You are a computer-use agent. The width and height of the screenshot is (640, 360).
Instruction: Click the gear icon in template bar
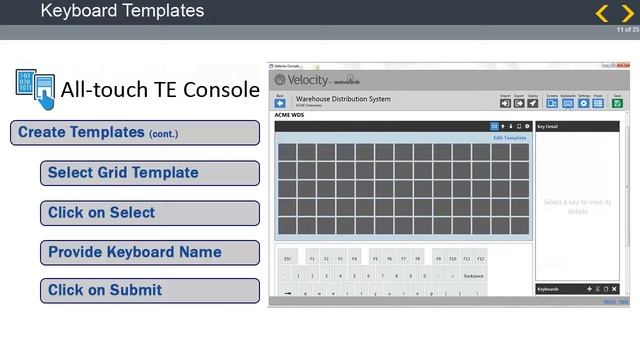[527, 127]
